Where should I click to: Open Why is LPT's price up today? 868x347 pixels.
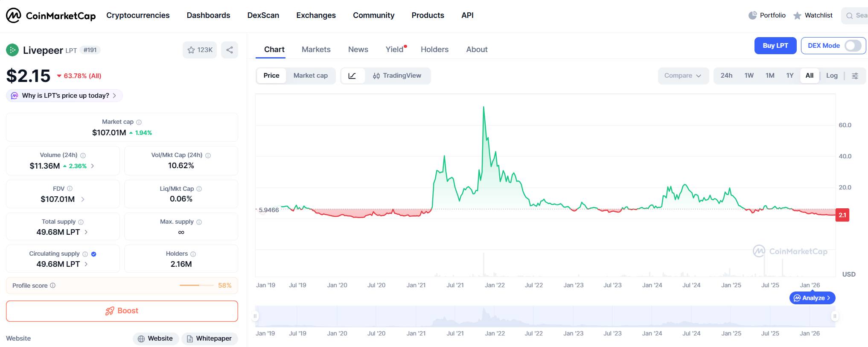(64, 96)
